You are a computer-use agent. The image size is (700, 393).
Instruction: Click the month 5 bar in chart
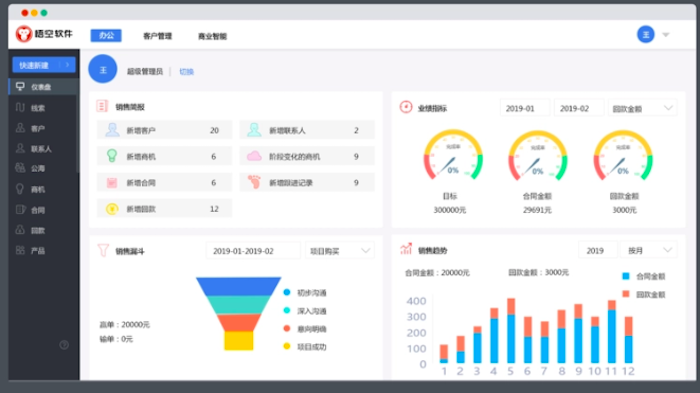click(x=511, y=330)
